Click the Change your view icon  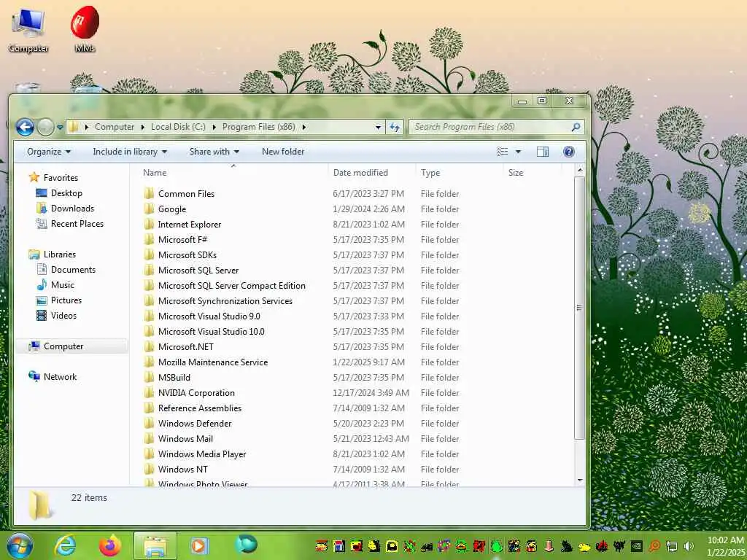[502, 152]
